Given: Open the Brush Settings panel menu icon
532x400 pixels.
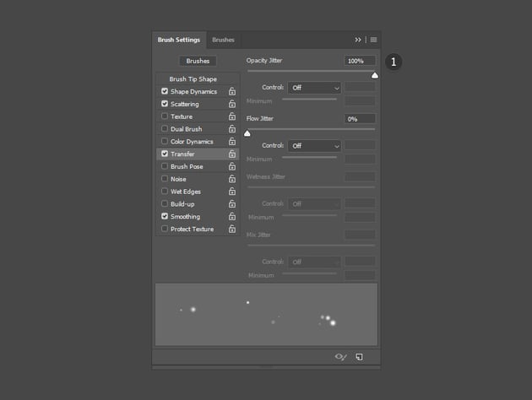Looking at the screenshot, I should [x=373, y=40].
